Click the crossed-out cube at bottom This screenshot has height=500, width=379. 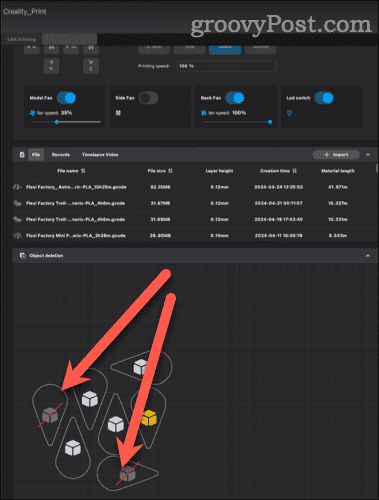(x=127, y=473)
